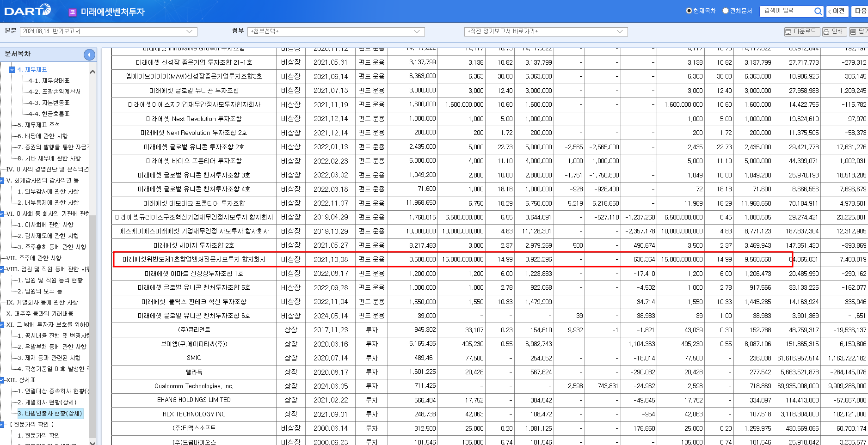Viewport: 868px width, 445px height.
Task: Focus the 검색어 입력 search field
Action: point(787,11)
